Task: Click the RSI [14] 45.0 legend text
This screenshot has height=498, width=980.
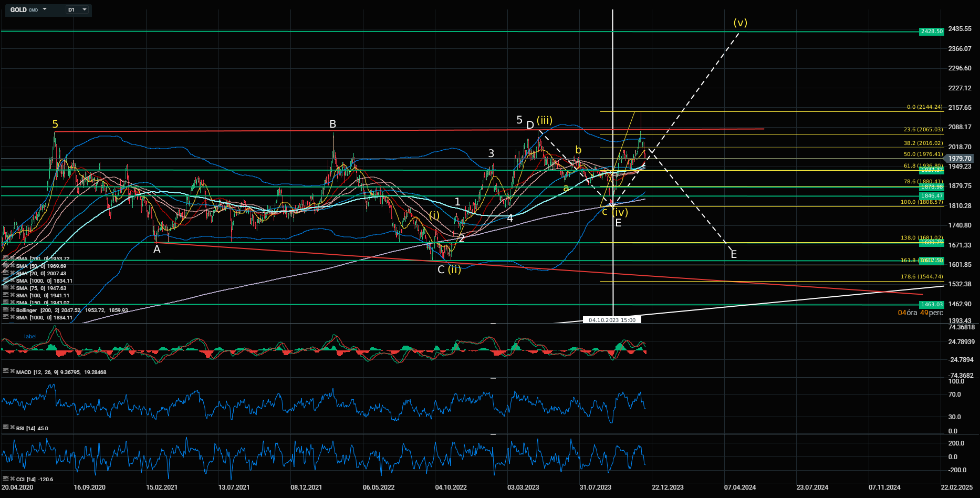Action: 32,429
